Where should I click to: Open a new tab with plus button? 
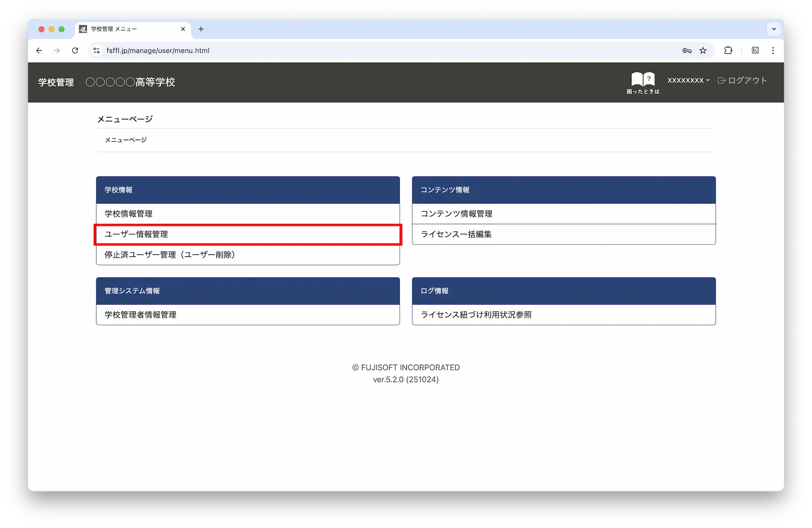click(x=201, y=29)
